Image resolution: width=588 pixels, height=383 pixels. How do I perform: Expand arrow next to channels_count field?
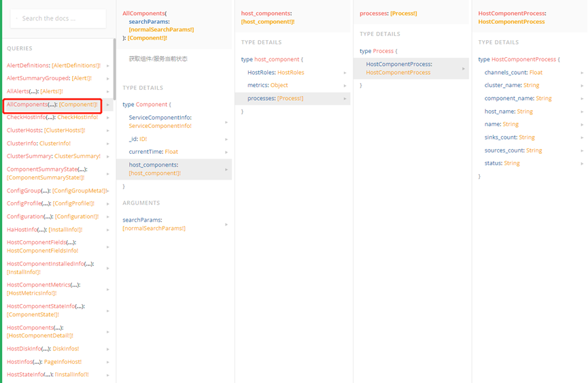(582, 73)
